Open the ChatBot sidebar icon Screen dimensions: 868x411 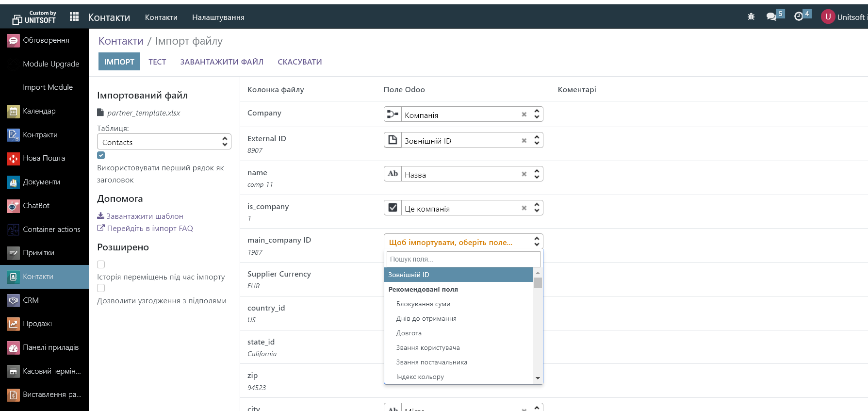click(x=13, y=206)
